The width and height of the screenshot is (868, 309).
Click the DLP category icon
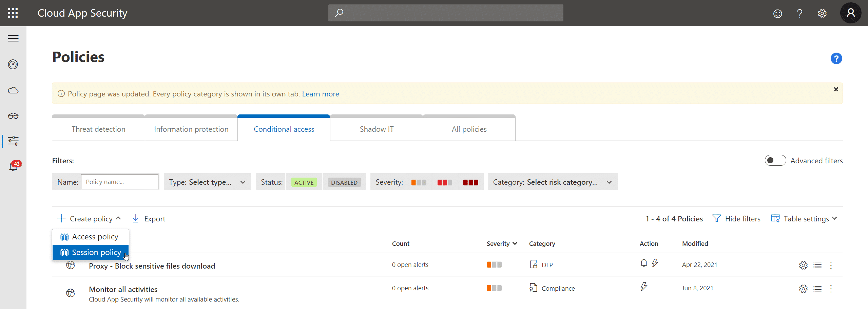point(533,264)
